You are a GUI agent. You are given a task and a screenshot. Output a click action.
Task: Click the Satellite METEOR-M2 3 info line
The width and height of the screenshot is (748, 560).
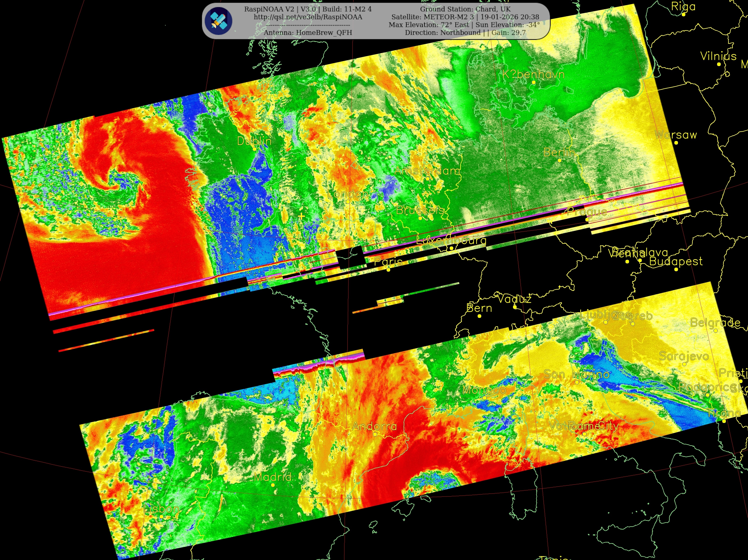click(465, 17)
